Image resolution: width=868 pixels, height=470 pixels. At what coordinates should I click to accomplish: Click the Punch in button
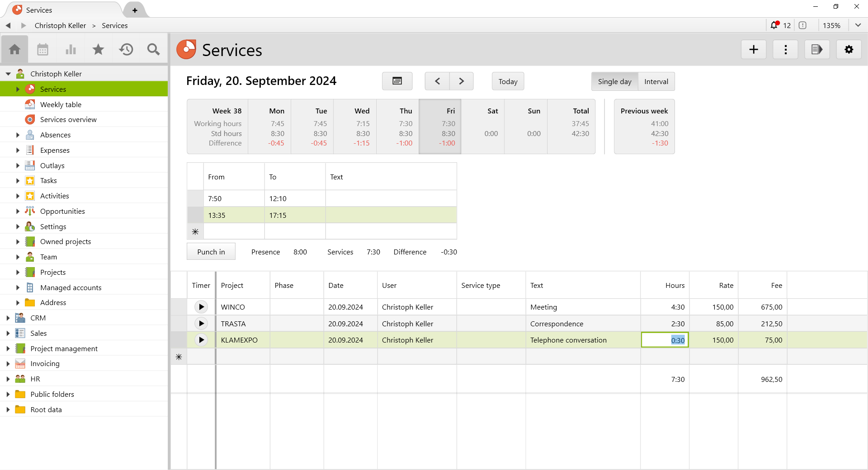click(211, 252)
